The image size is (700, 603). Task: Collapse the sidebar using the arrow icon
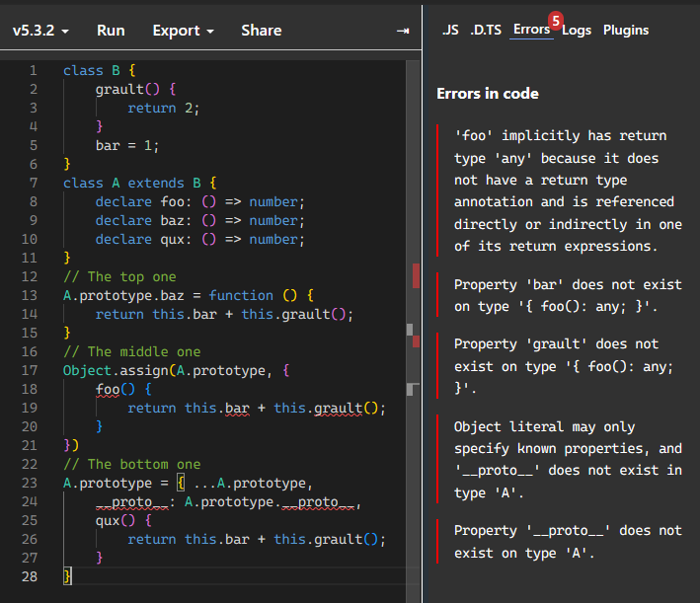pos(402,31)
